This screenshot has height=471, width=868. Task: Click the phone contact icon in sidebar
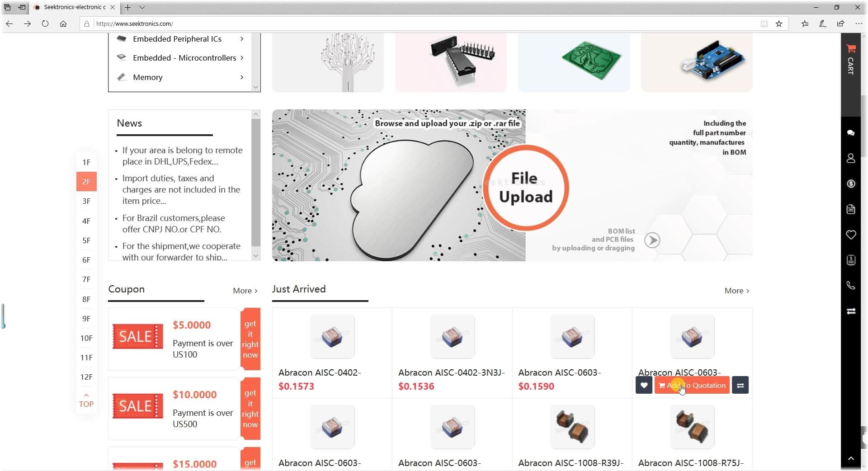point(851,285)
